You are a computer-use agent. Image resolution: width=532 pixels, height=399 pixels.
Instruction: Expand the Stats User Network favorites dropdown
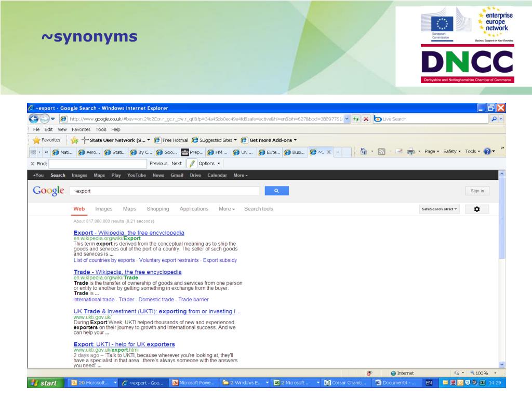click(148, 140)
